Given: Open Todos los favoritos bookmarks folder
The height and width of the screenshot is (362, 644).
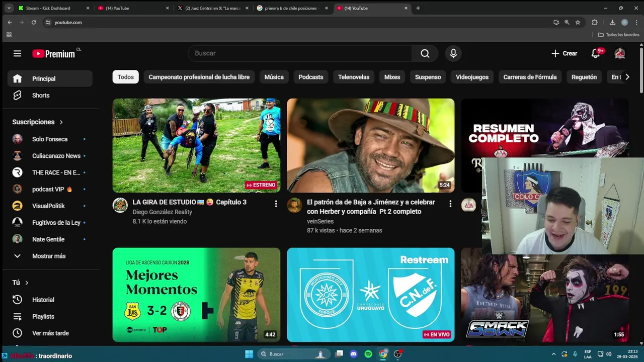Looking at the screenshot, I should tap(618, 35).
